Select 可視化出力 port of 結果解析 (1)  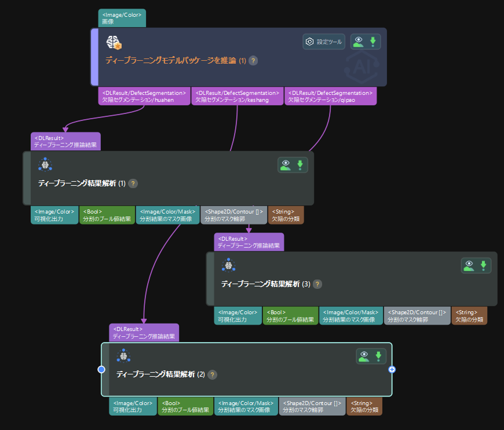pos(54,215)
